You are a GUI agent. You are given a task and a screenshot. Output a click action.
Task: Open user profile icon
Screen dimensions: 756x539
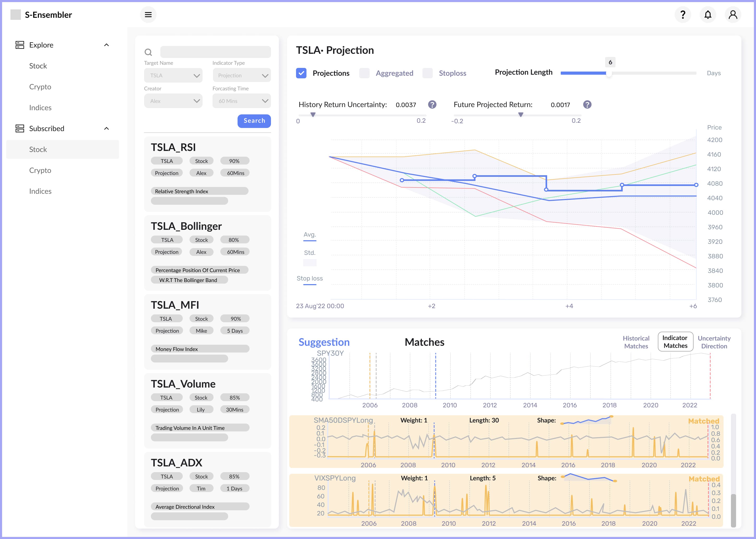(733, 15)
